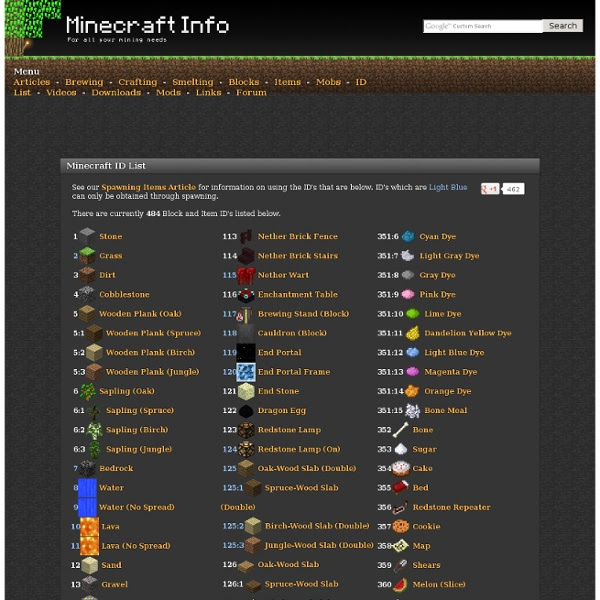The width and height of the screenshot is (600, 600).
Task: Click the Nether Brick Fence icon
Action: (x=246, y=236)
